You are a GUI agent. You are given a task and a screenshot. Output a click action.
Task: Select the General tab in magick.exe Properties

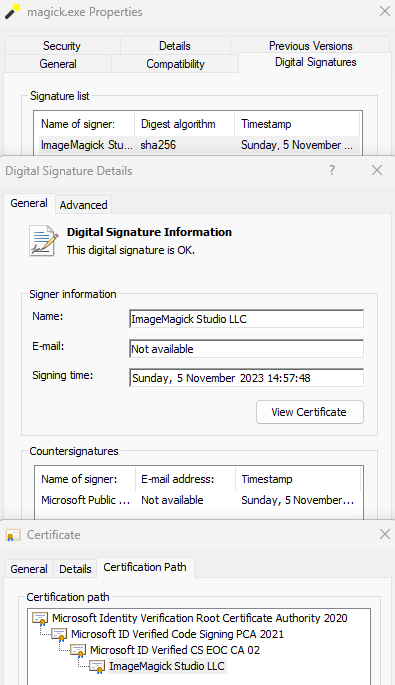[58, 64]
